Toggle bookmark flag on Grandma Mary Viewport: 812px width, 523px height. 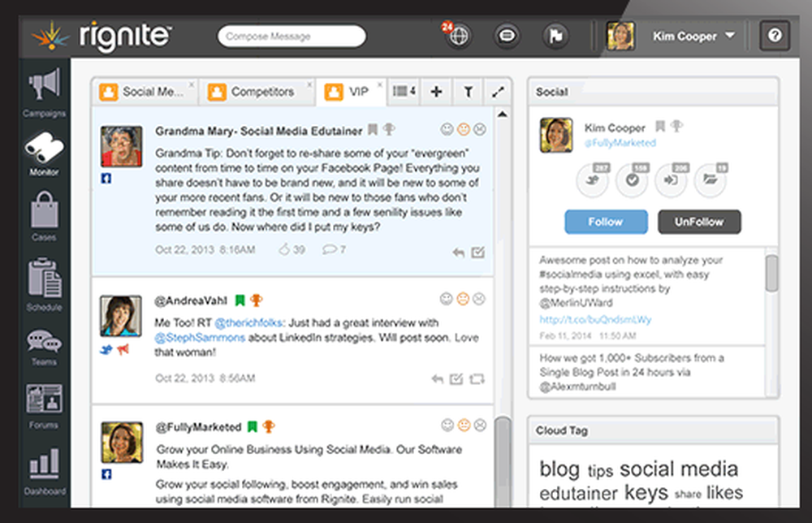coord(373,129)
